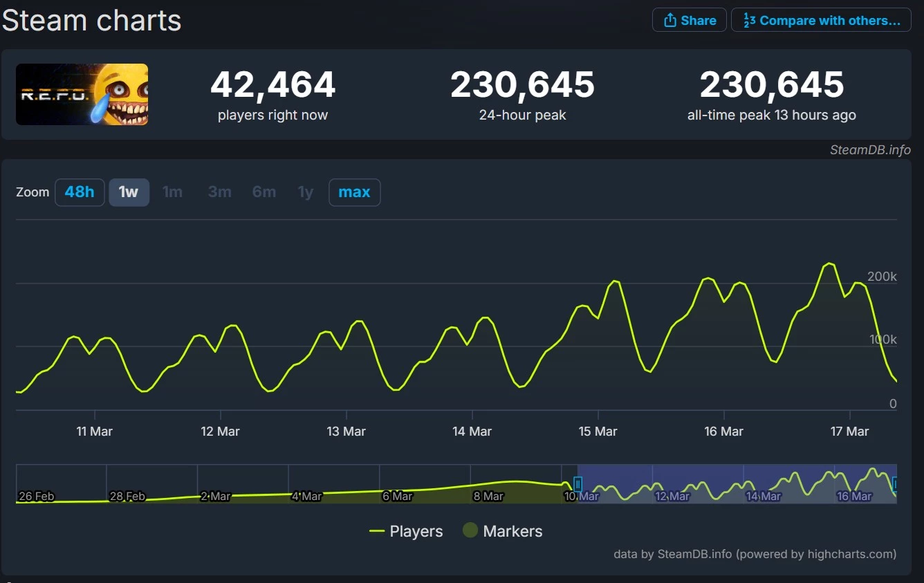This screenshot has height=583, width=924.
Task: Click the R.E.P.O. game thumbnail
Action: pos(82,94)
